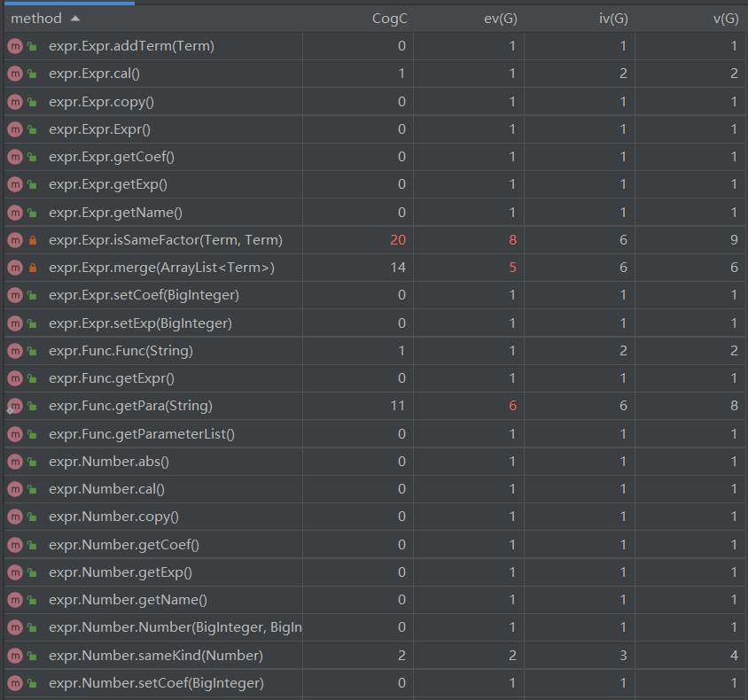Select row expr.Expr.setCoef(BigInteger)

click(375, 295)
